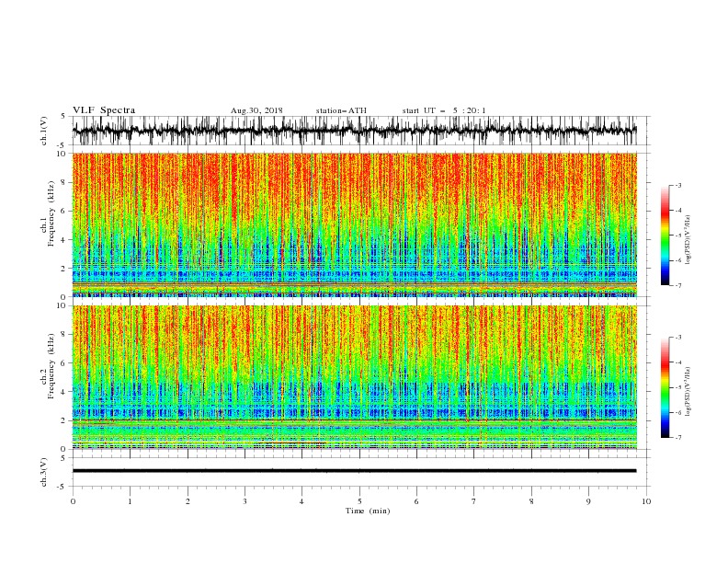Click the ch.1 colorbar log(PSD) label

pyautogui.click(x=688, y=240)
